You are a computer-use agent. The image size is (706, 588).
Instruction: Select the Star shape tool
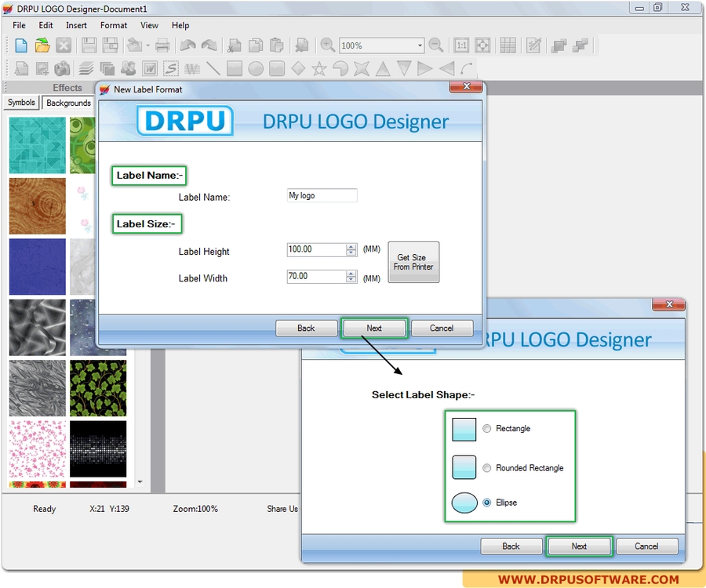[320, 68]
